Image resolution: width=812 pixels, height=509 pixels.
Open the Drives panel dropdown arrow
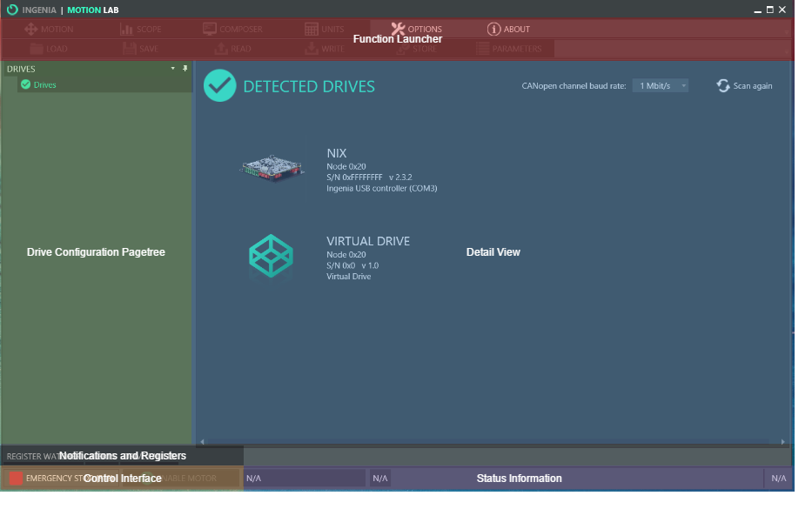173,68
